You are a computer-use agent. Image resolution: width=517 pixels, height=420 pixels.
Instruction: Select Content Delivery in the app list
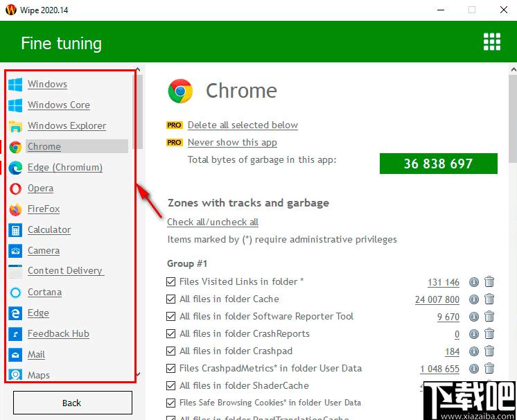pos(66,271)
